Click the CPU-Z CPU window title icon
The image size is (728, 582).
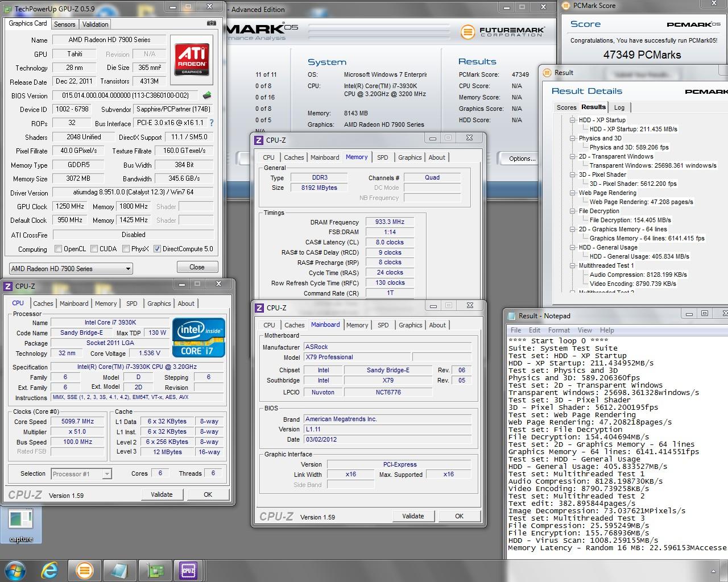(x=8, y=286)
